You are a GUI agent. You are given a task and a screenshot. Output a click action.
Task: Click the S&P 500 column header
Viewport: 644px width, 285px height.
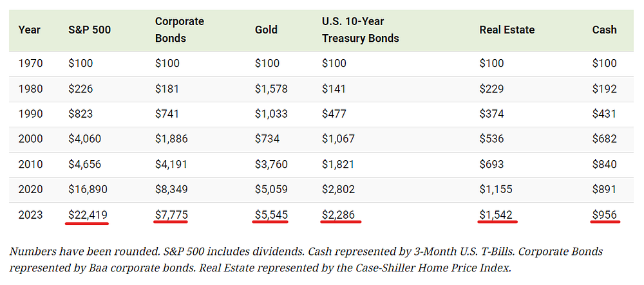click(89, 30)
